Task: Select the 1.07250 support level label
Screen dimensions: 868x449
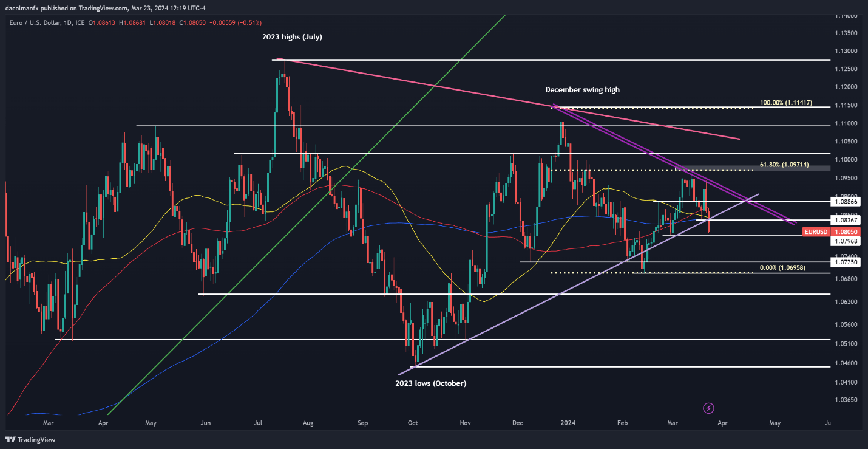Action: [x=844, y=262]
